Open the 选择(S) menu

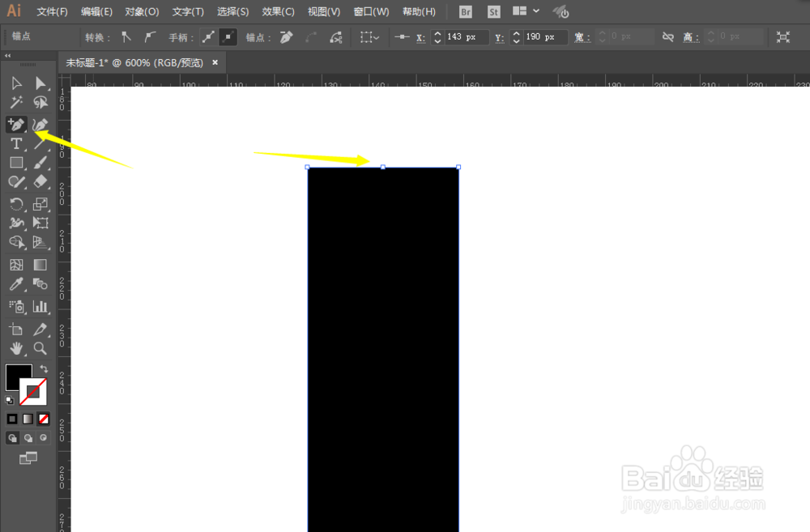point(233,11)
